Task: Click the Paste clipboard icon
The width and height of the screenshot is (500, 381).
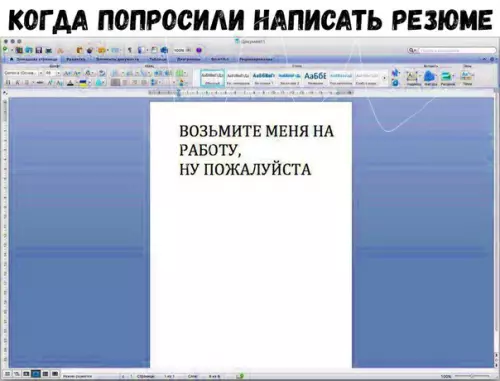Action: point(80,50)
